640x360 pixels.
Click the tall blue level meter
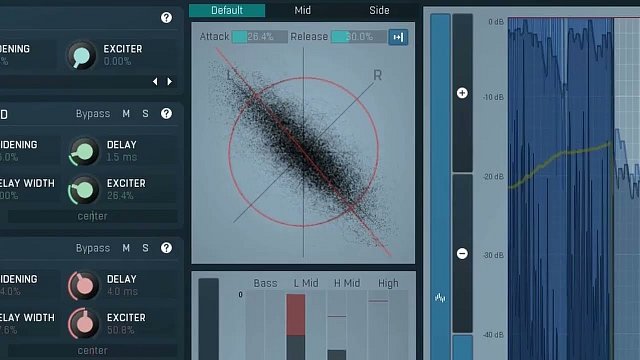pyautogui.click(x=440, y=187)
